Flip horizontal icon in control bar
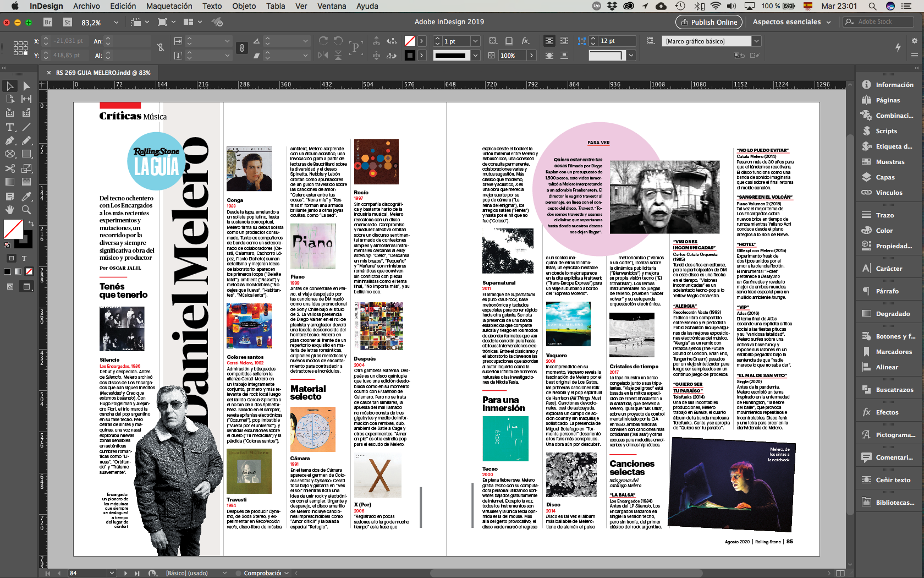 point(323,55)
